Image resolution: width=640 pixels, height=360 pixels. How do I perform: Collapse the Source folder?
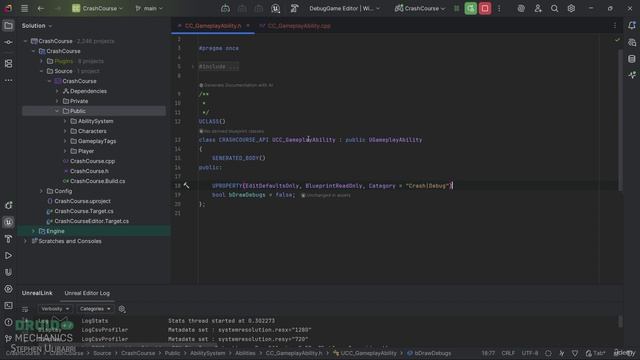click(x=41, y=71)
